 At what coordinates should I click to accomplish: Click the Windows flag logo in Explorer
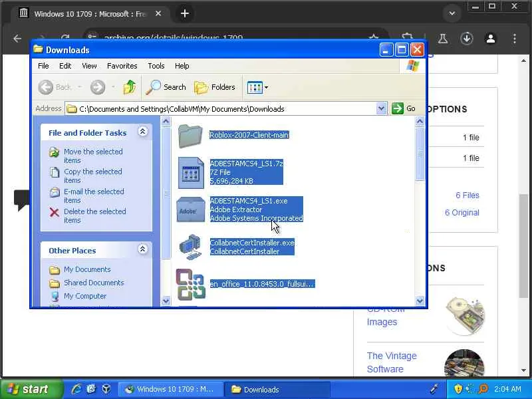click(x=412, y=65)
